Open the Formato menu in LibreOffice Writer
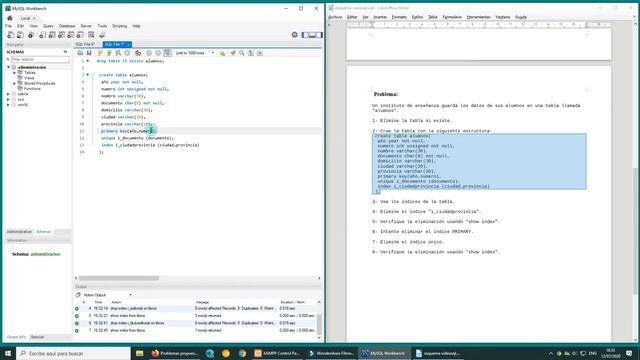The width and height of the screenshot is (640, 360). (399, 17)
